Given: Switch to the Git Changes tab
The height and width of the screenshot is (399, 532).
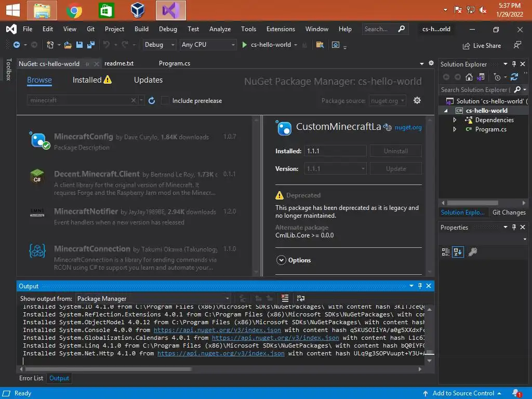Looking at the screenshot, I should click(x=509, y=212).
